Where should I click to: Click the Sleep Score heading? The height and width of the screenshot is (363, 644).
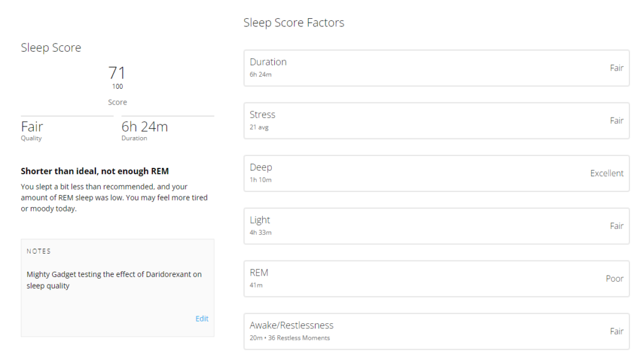click(51, 47)
